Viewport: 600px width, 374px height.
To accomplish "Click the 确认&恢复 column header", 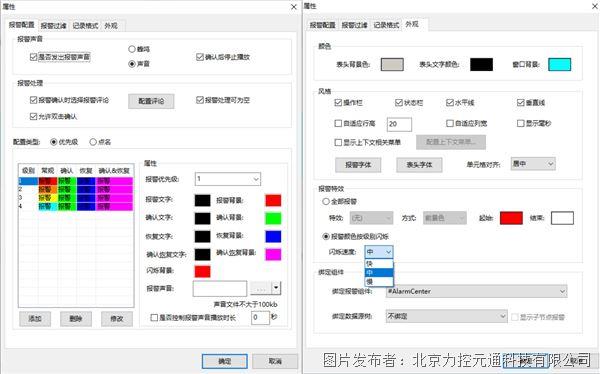I will 114,171.
